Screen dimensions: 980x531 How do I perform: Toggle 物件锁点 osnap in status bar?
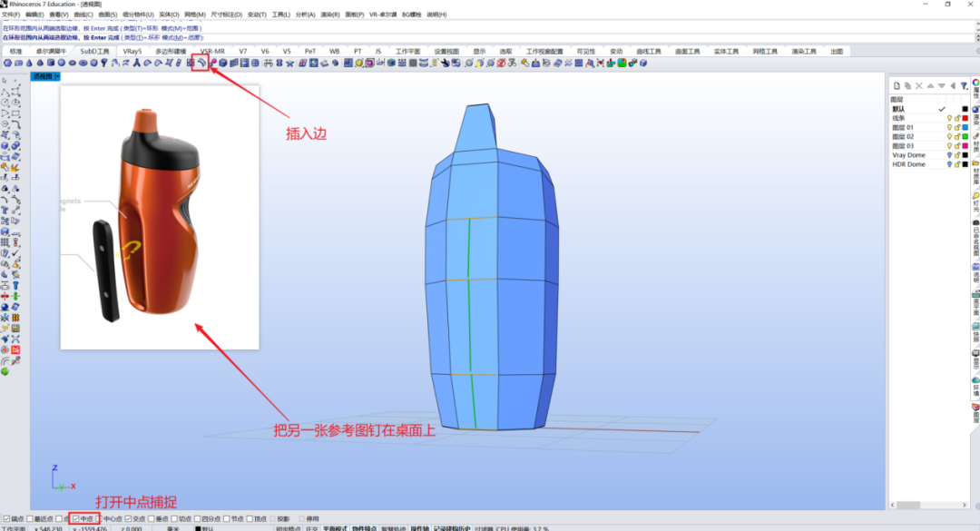pos(365,528)
